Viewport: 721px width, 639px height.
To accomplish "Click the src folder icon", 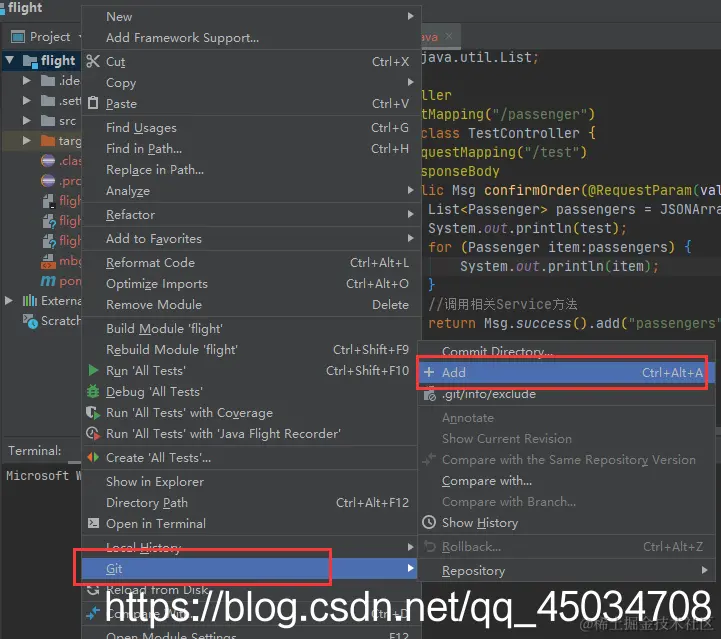I will (48, 120).
